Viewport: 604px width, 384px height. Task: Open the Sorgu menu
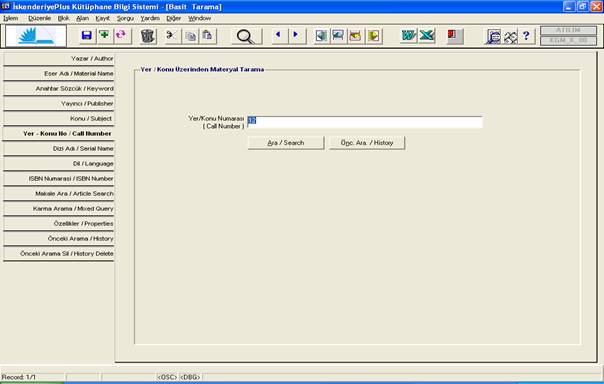[125, 18]
